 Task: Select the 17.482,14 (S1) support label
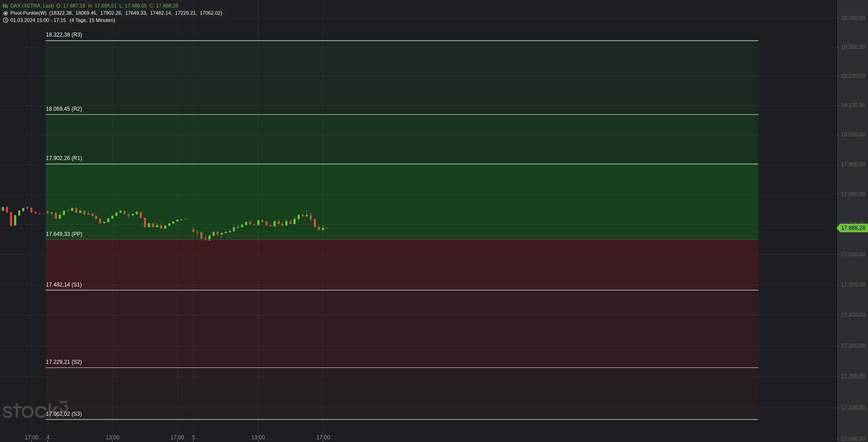[64, 285]
